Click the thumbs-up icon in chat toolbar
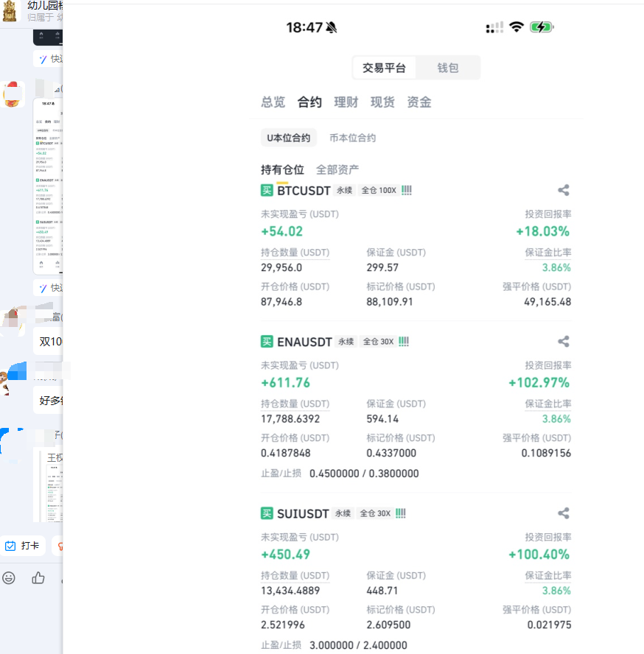644x654 pixels. click(38, 577)
